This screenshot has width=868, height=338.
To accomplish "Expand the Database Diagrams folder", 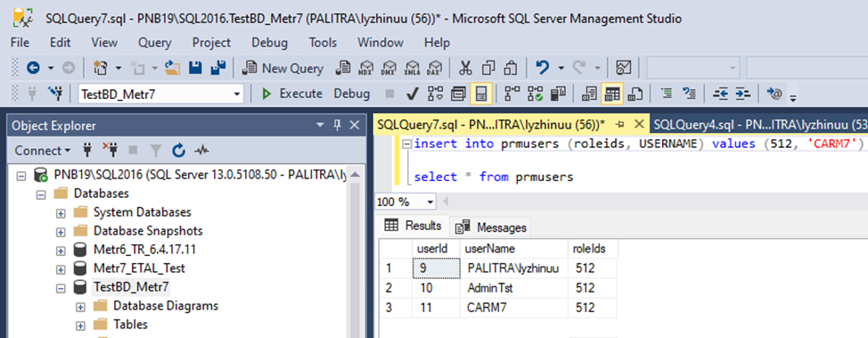I will coord(81,307).
